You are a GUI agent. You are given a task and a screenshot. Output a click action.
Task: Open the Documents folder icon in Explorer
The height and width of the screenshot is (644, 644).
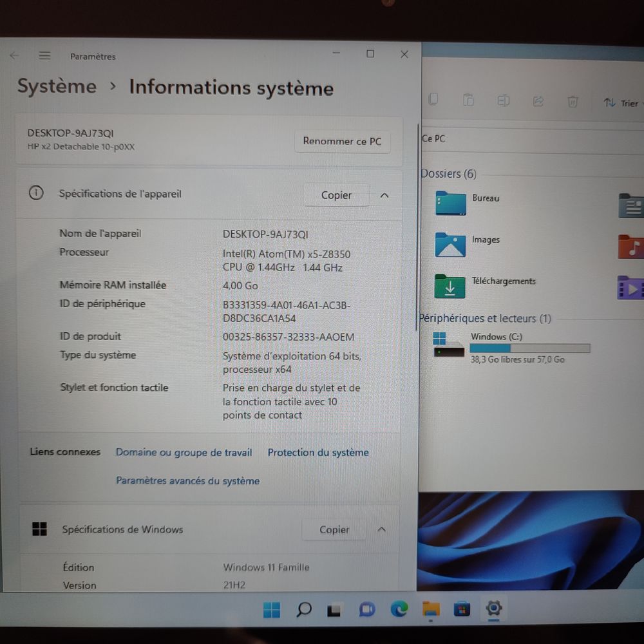click(x=631, y=205)
